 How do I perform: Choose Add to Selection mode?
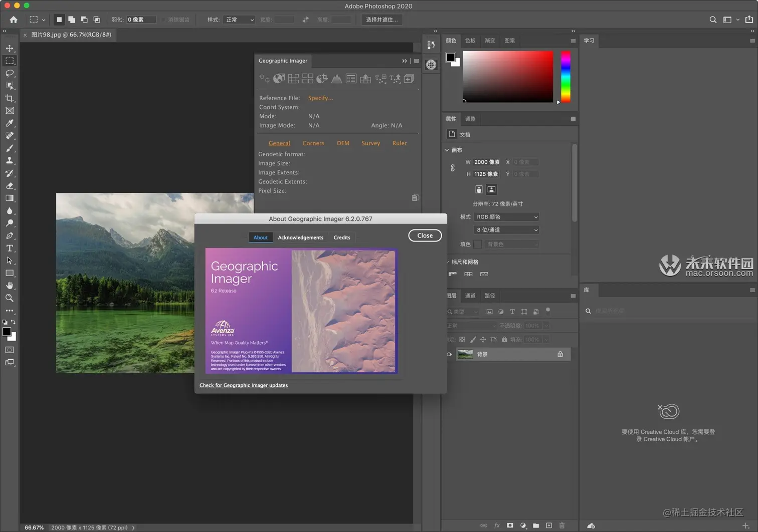click(72, 20)
